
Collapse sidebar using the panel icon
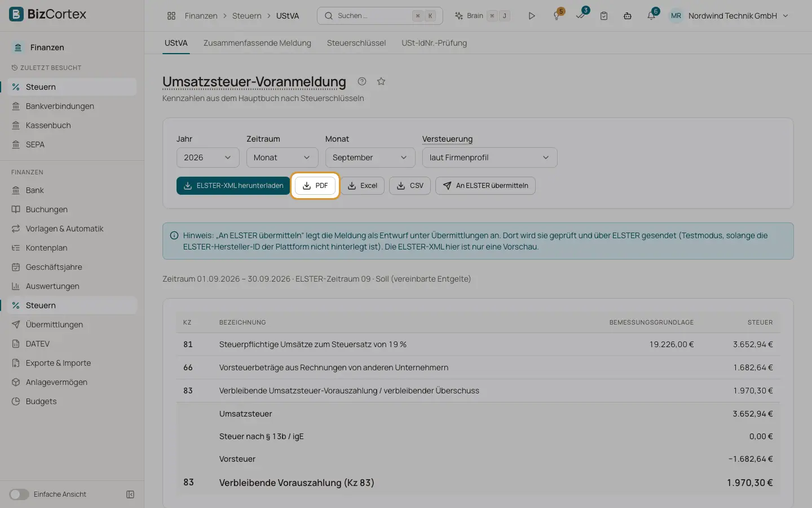click(x=130, y=494)
